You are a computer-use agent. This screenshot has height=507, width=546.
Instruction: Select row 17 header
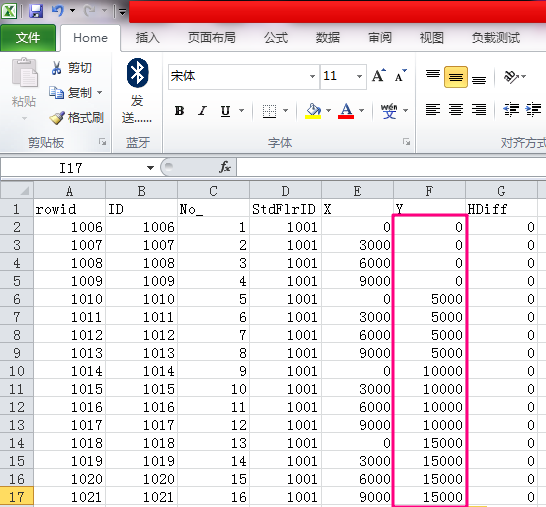coord(17,497)
